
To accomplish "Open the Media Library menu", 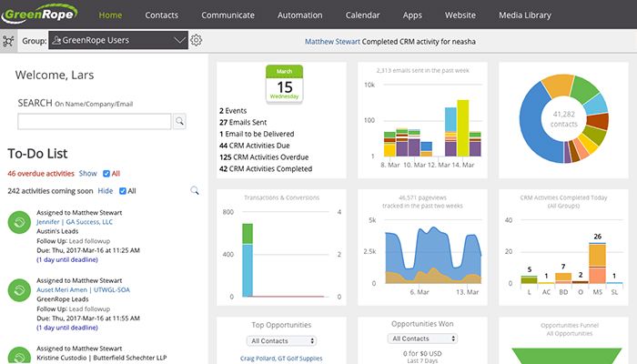I will coord(525,15).
